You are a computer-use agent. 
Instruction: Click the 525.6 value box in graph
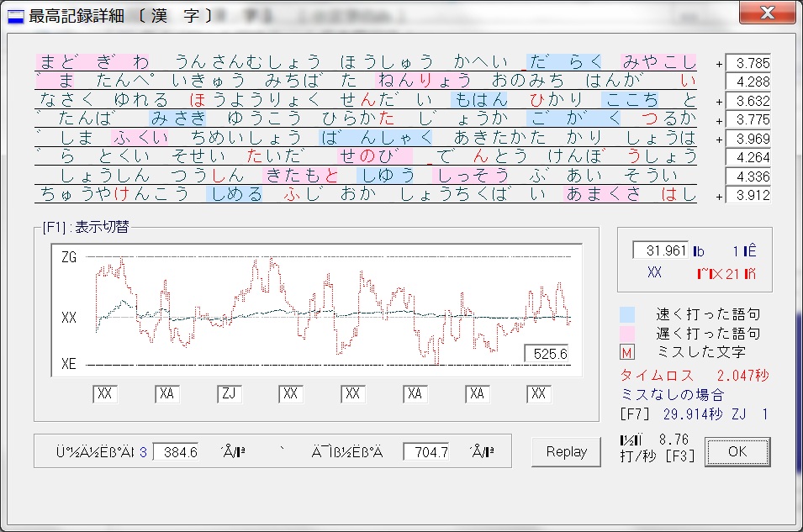[x=546, y=354]
